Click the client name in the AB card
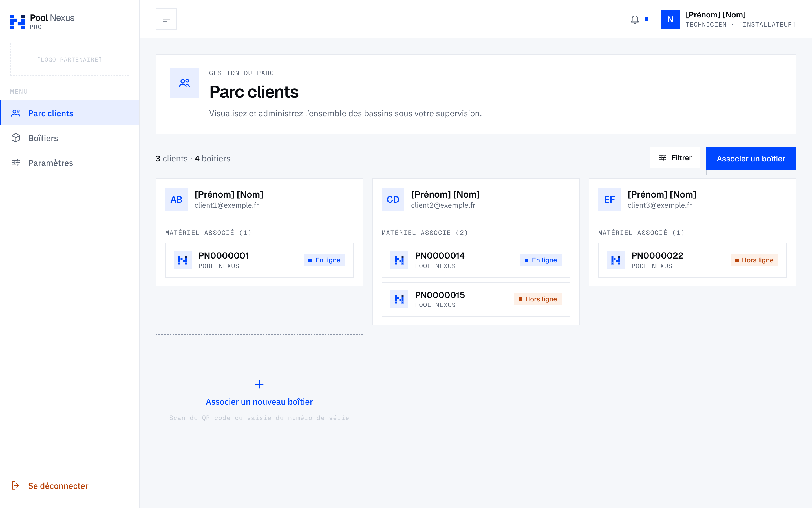812x508 pixels. click(x=229, y=194)
